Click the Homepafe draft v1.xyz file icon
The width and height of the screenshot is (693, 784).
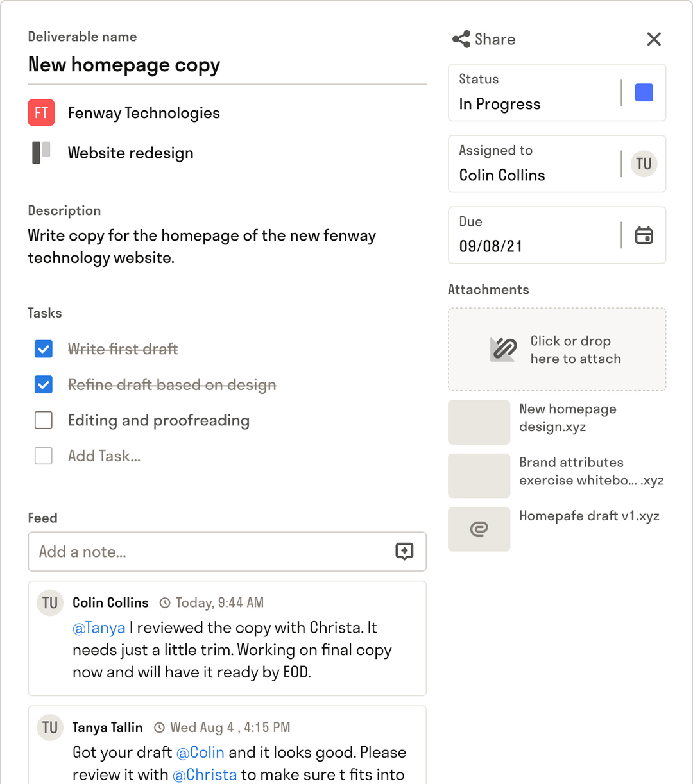(479, 529)
